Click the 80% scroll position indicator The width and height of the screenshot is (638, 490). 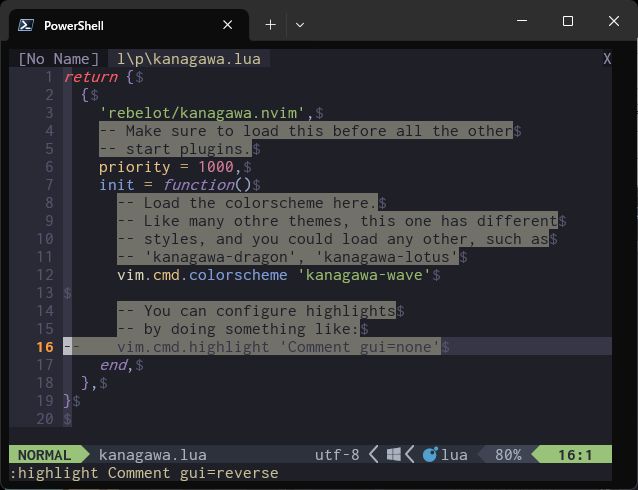(x=508, y=455)
